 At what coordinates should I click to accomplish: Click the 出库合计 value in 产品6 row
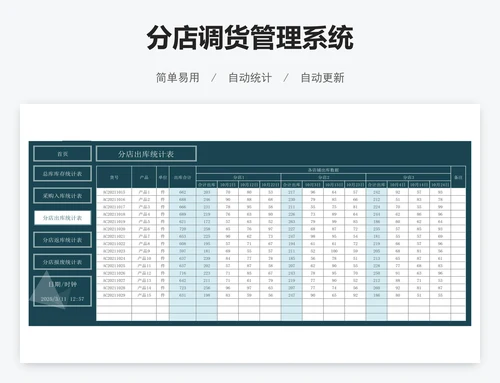click(182, 229)
